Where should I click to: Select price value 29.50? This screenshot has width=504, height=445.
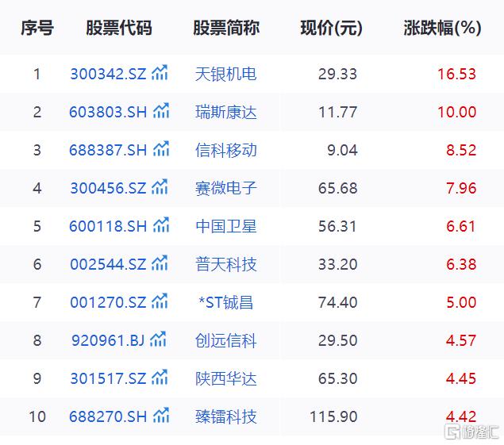click(338, 340)
